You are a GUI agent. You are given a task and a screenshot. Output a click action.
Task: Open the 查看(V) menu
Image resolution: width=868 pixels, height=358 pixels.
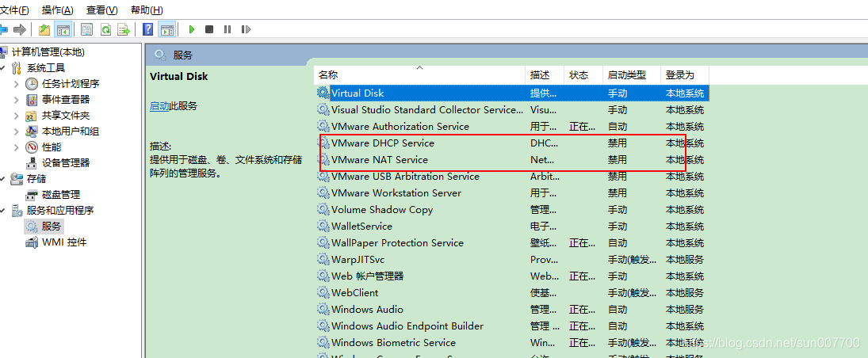(x=101, y=10)
